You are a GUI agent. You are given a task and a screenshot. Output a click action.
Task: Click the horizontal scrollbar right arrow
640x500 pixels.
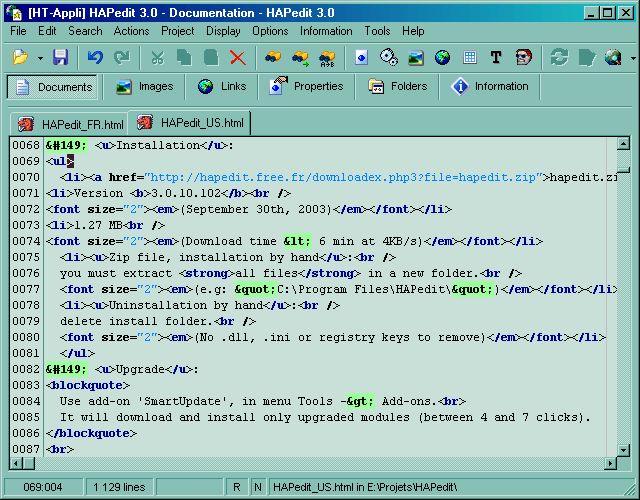pyautogui.click(x=611, y=463)
